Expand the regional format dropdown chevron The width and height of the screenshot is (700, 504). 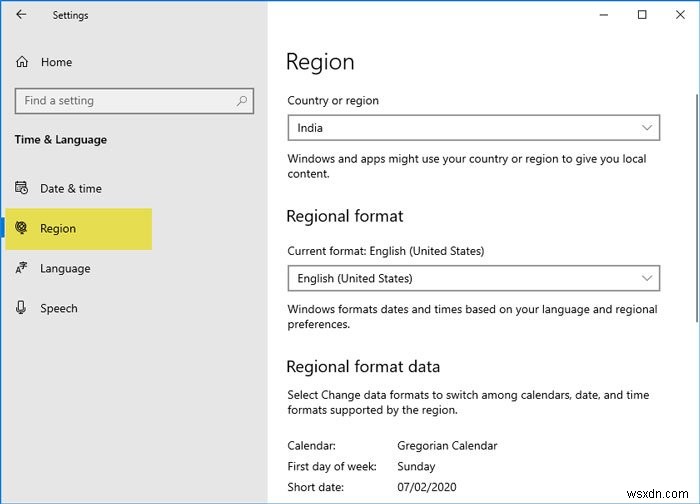(x=646, y=278)
